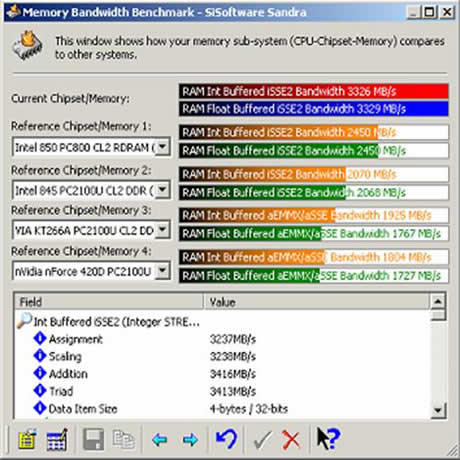Click the Field column header
This screenshot has height=460, width=460.
pos(109,302)
